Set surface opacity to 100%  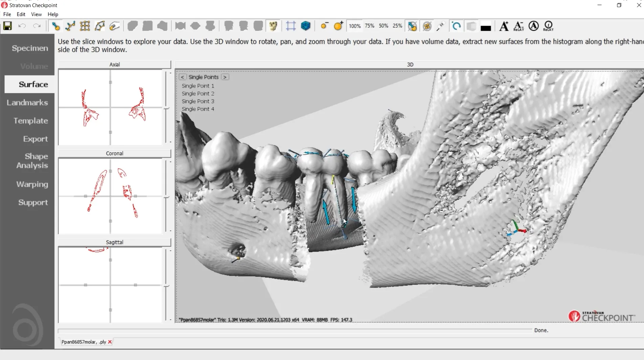354,26
